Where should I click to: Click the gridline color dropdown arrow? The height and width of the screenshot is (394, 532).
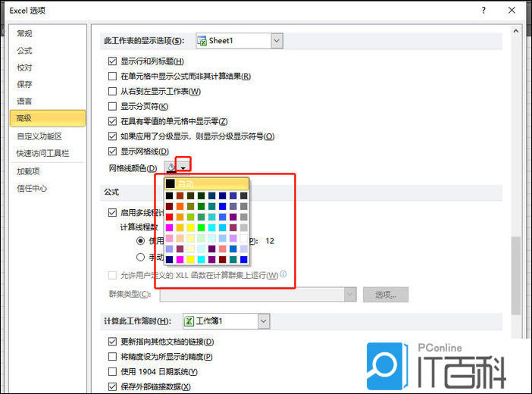pyautogui.click(x=183, y=167)
